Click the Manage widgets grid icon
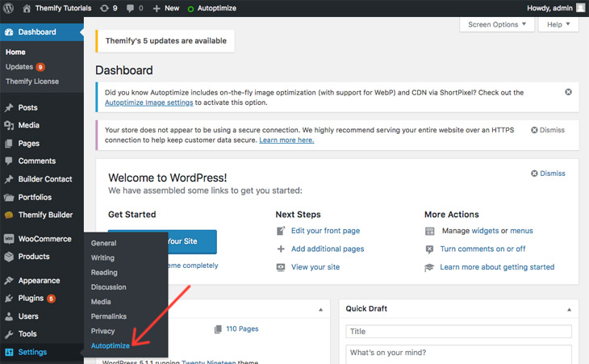This screenshot has height=364, width=589. [429, 231]
